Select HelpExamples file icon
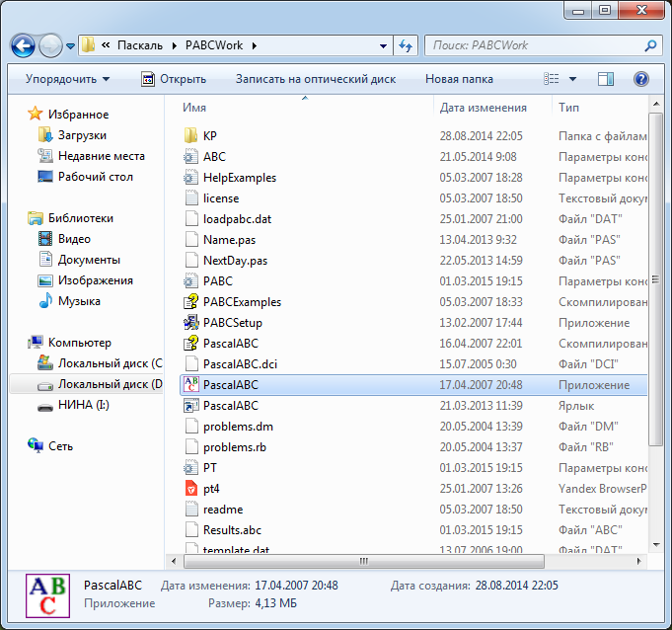672x630 pixels. click(190, 178)
